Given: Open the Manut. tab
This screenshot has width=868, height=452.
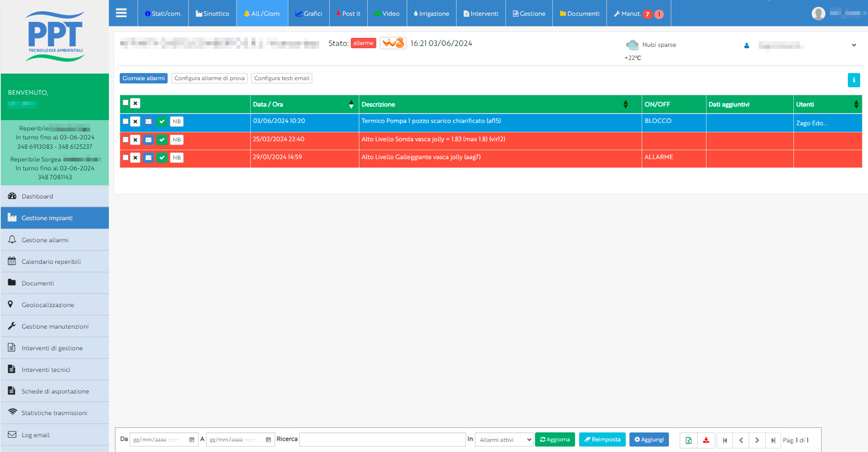Looking at the screenshot, I should point(638,13).
